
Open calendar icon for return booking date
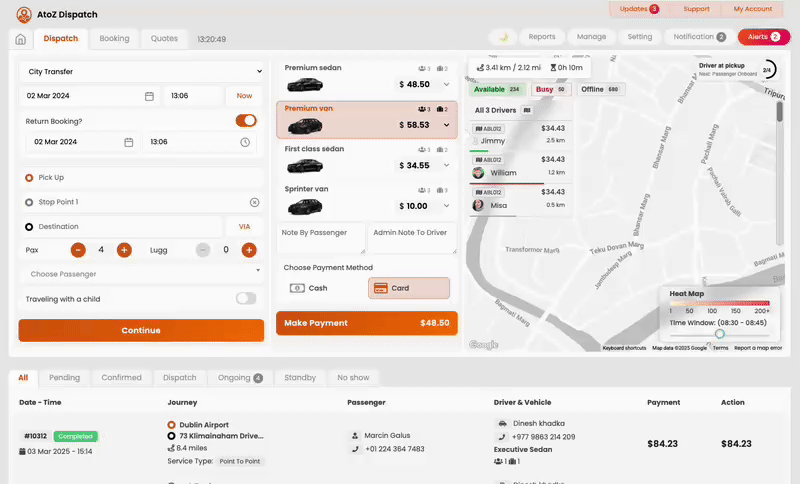tap(129, 142)
